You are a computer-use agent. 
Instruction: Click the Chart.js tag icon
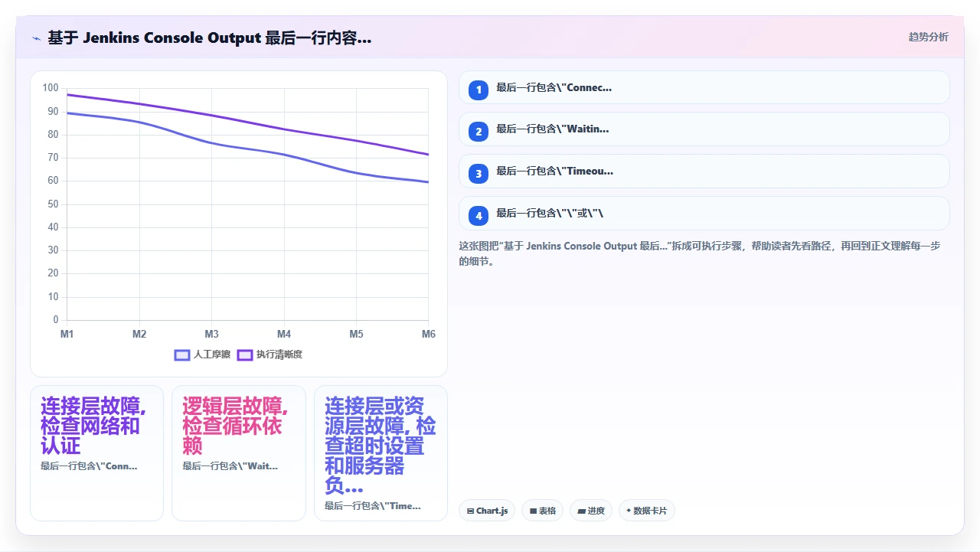[470, 511]
